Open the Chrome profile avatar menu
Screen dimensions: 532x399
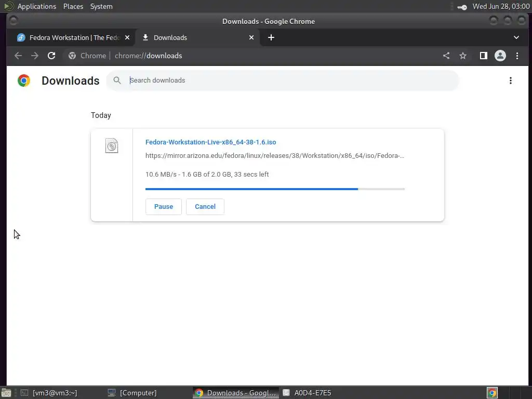500,56
